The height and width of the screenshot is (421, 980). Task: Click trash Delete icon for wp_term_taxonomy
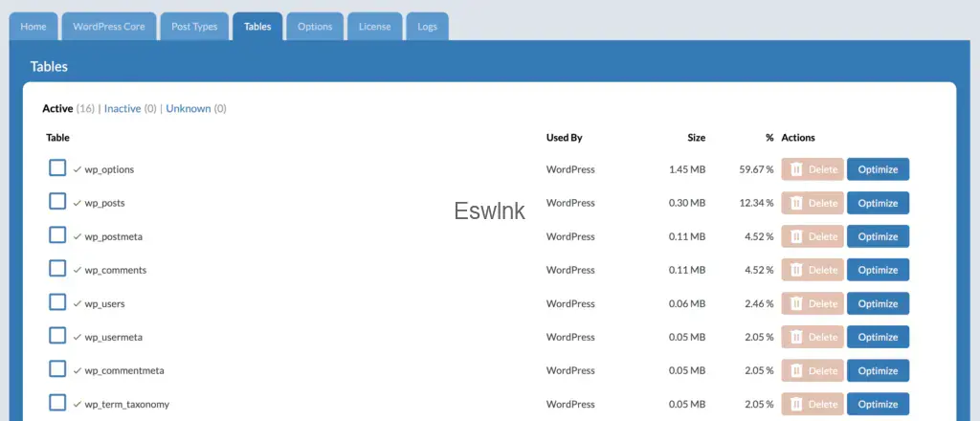(x=796, y=404)
